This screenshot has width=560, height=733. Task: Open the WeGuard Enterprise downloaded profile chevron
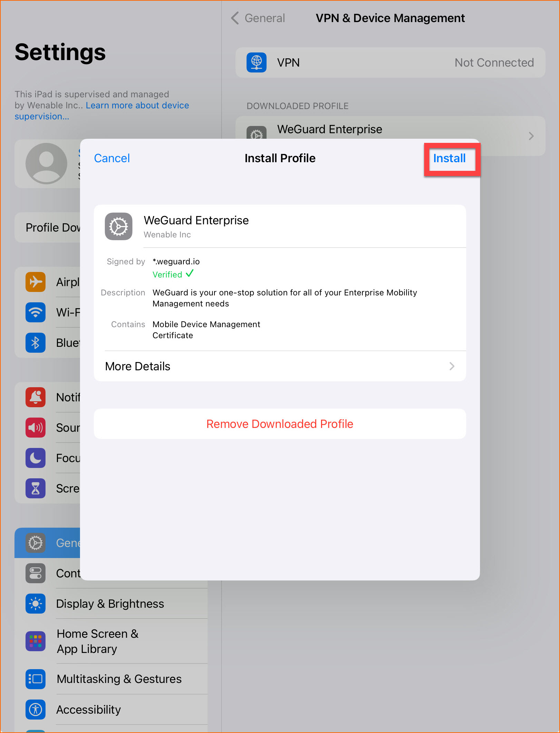click(531, 136)
